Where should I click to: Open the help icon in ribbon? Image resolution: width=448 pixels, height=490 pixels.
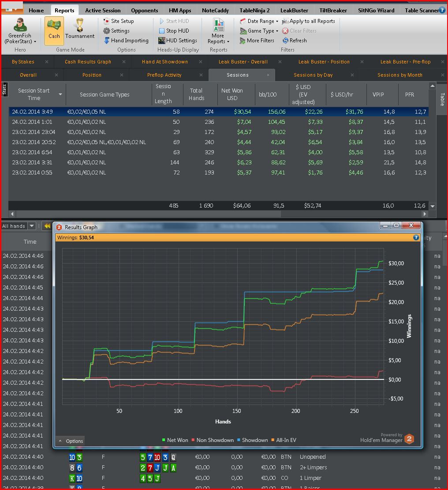[x=442, y=10]
